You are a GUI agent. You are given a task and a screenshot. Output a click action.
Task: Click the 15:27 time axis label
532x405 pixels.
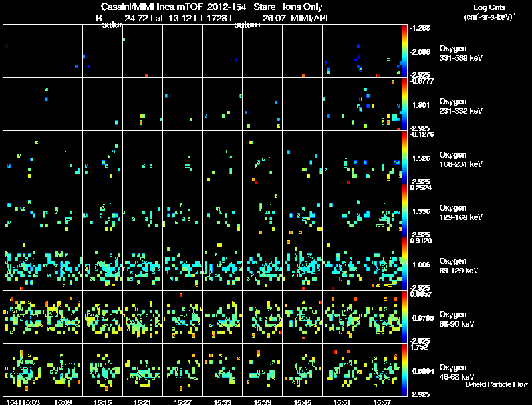click(182, 402)
